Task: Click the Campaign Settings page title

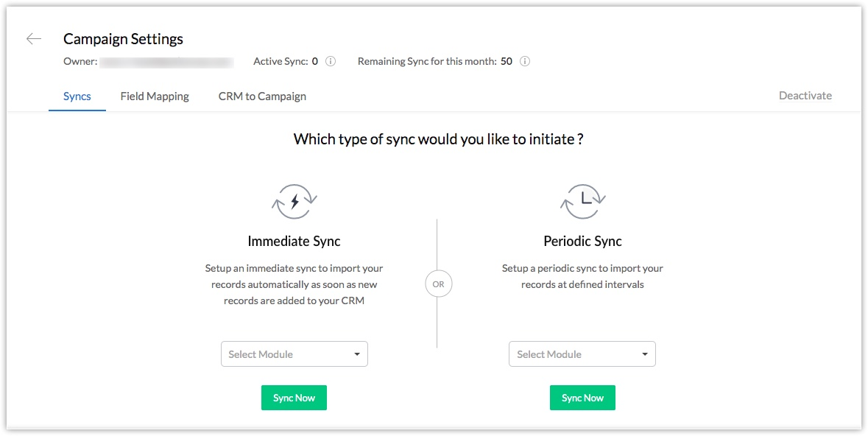Action: (123, 39)
